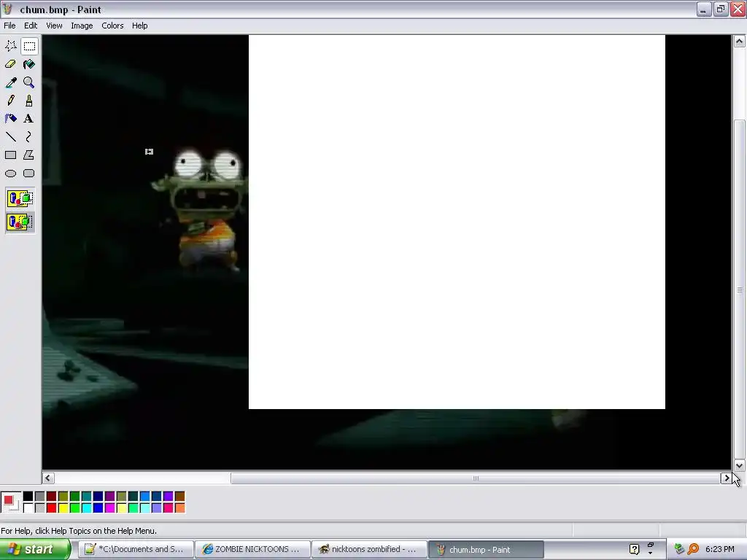Click the horizontal scrollbar left arrow

pos(48,478)
